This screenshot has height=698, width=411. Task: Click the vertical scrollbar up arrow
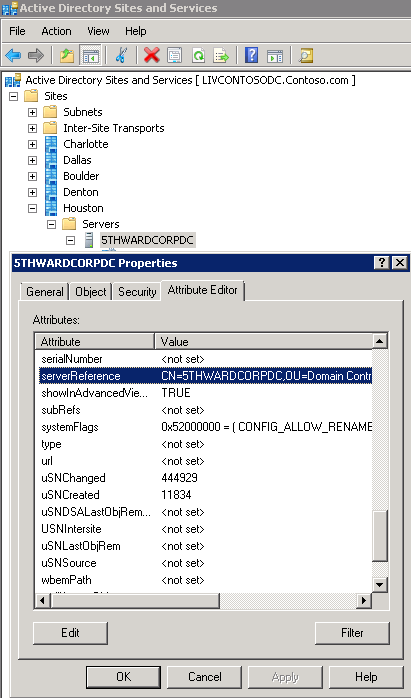[x=380, y=341]
